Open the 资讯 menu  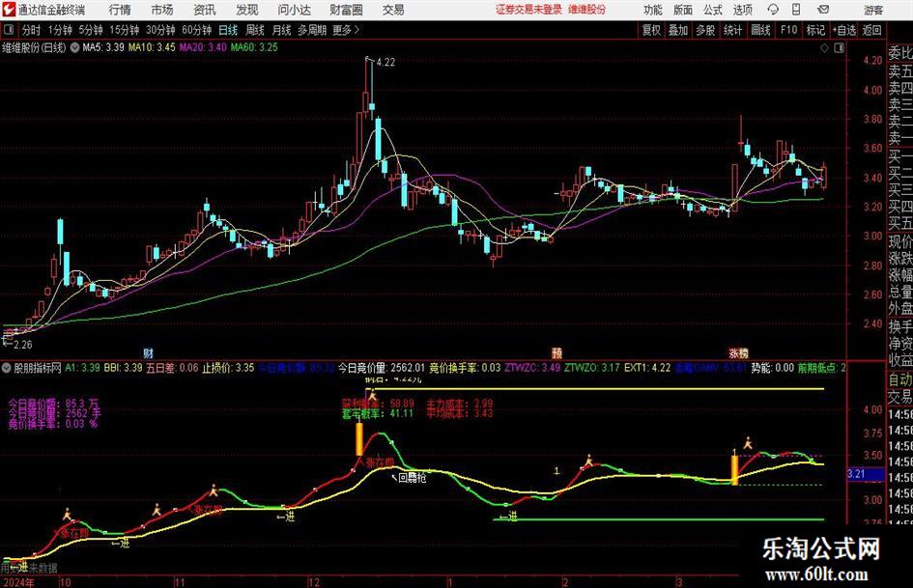[x=205, y=10]
